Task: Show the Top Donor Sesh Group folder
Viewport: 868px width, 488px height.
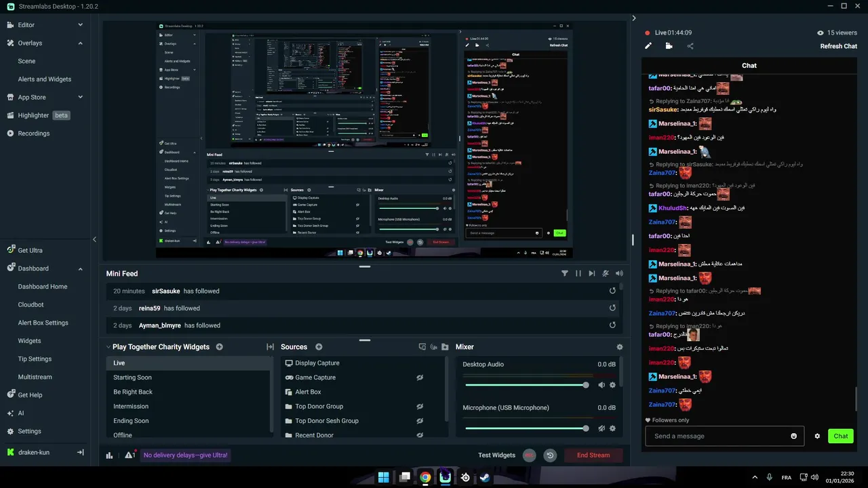Action: (x=420, y=421)
